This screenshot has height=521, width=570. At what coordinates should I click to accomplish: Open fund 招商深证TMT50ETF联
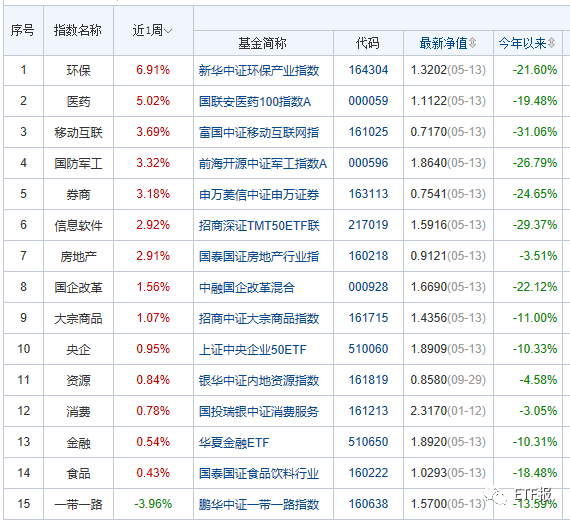(x=259, y=225)
